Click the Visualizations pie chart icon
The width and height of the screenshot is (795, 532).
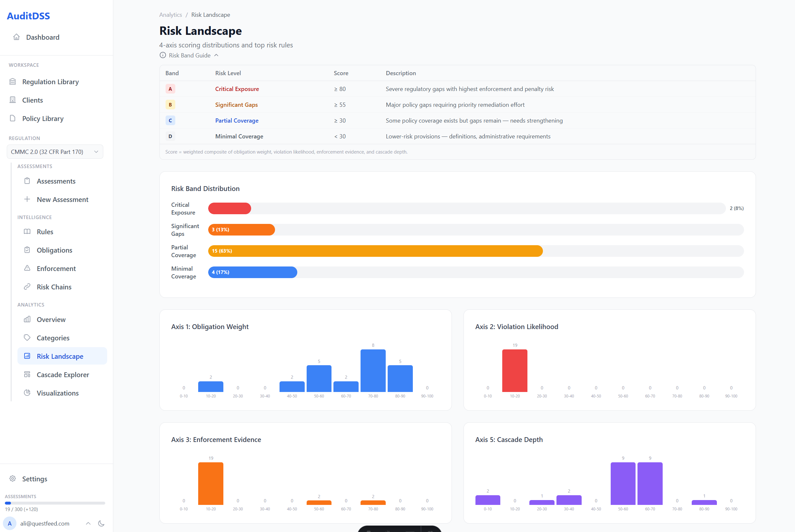(x=27, y=393)
